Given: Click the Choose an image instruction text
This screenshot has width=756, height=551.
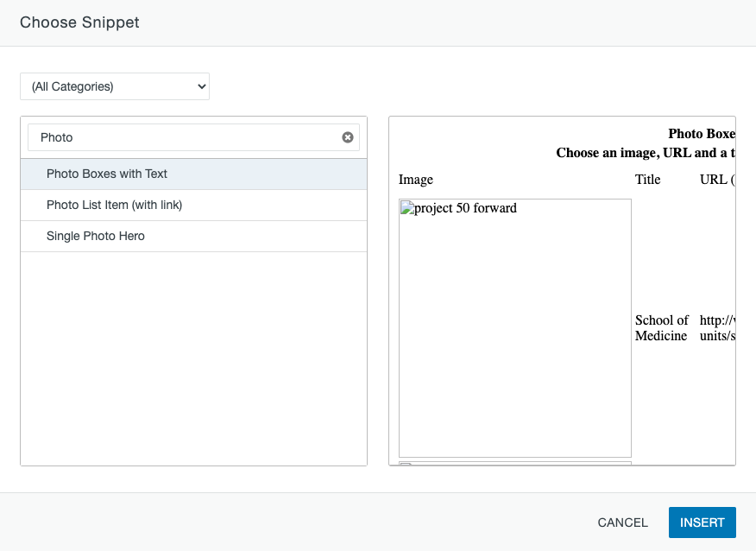Looking at the screenshot, I should click(645, 153).
